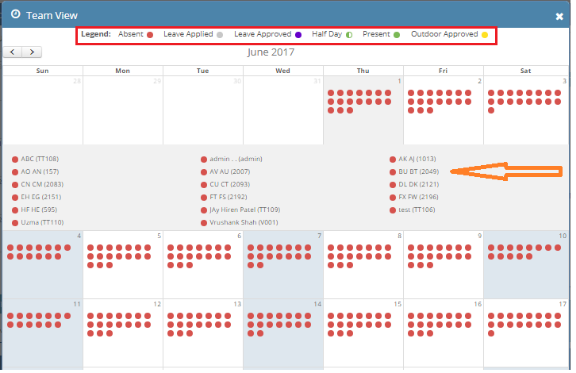Click the Sun column header
The image size is (576, 373).
click(x=43, y=71)
